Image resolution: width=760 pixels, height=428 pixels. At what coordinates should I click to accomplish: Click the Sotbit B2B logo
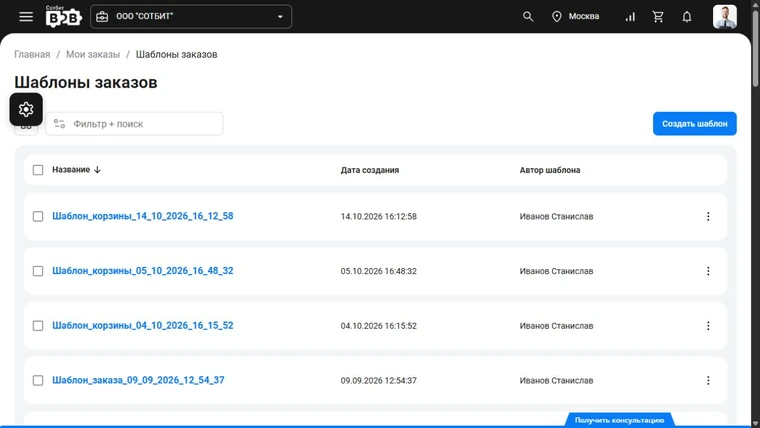pos(63,16)
